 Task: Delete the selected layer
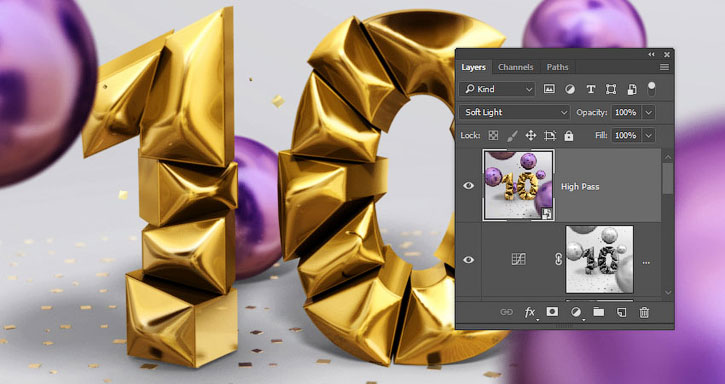coord(644,312)
